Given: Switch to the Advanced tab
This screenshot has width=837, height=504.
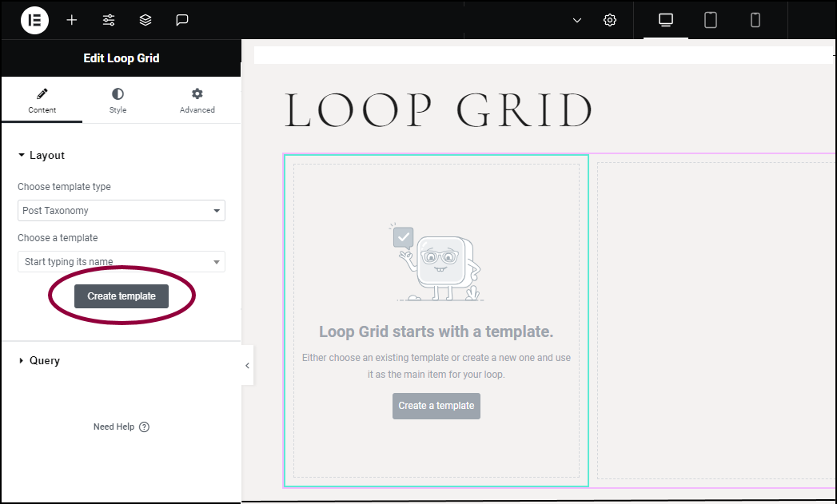Looking at the screenshot, I should tap(197, 101).
